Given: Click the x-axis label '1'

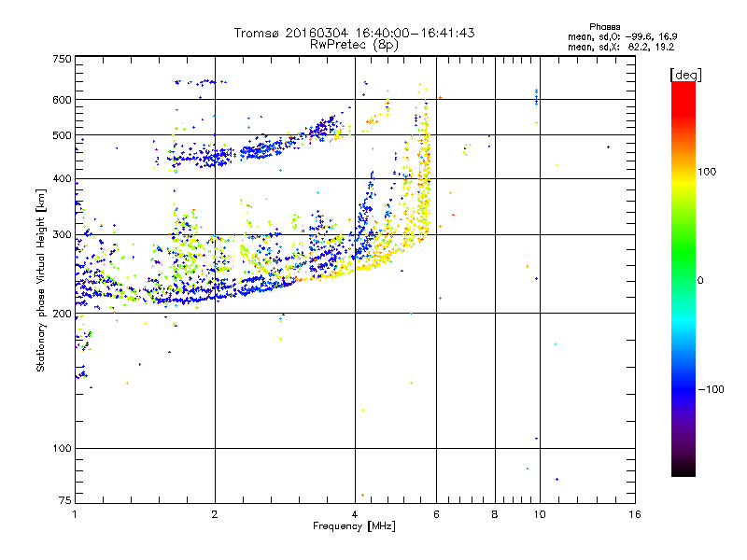Looking at the screenshot, I should click(x=75, y=514).
